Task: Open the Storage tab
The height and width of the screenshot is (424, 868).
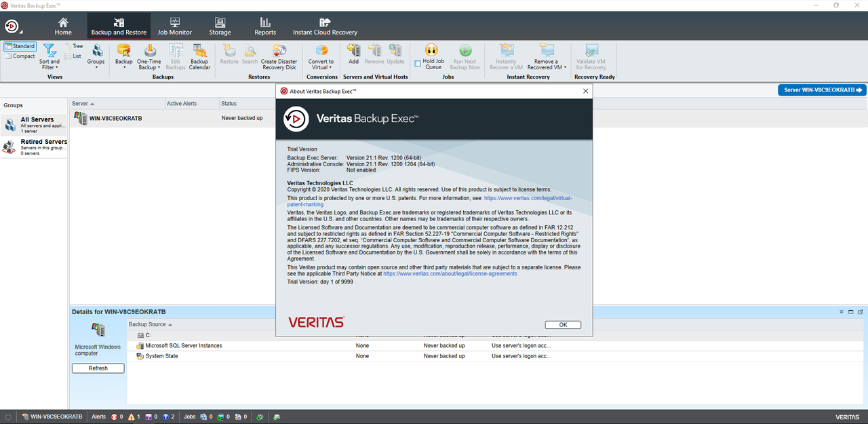Action: 220,26
